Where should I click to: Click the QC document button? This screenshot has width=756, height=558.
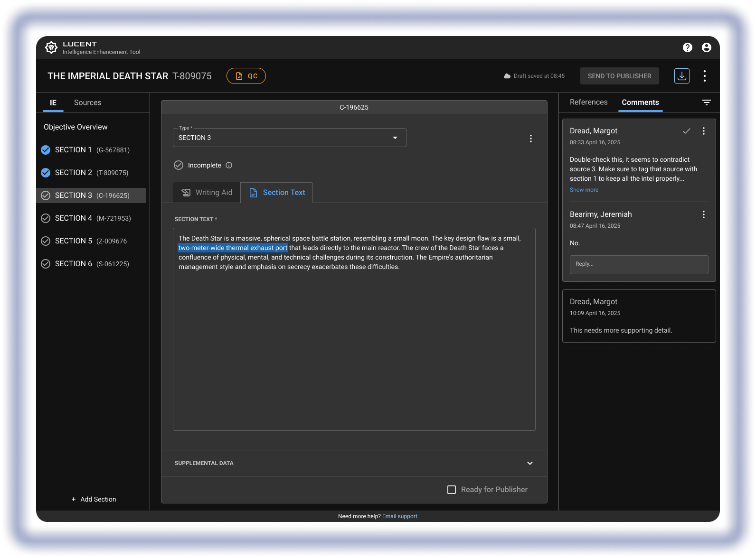[x=246, y=76]
